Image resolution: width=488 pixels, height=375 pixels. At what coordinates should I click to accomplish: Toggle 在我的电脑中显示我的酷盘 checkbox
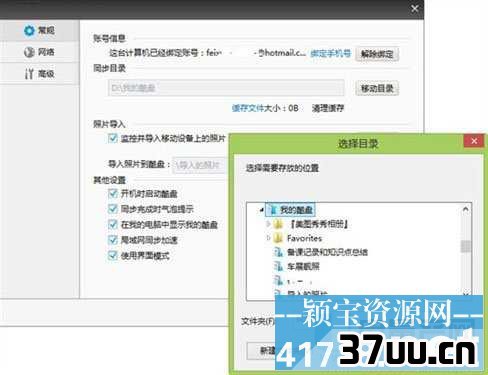coord(113,224)
